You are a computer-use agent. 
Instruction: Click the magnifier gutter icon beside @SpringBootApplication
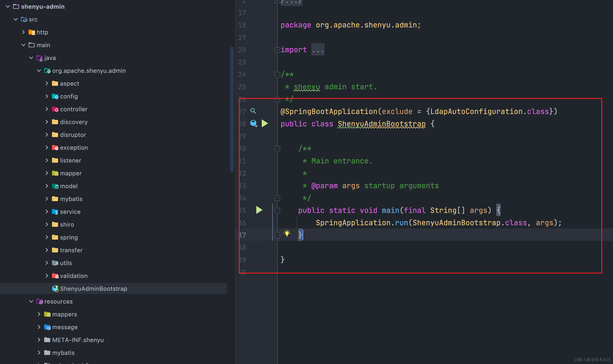pos(253,111)
